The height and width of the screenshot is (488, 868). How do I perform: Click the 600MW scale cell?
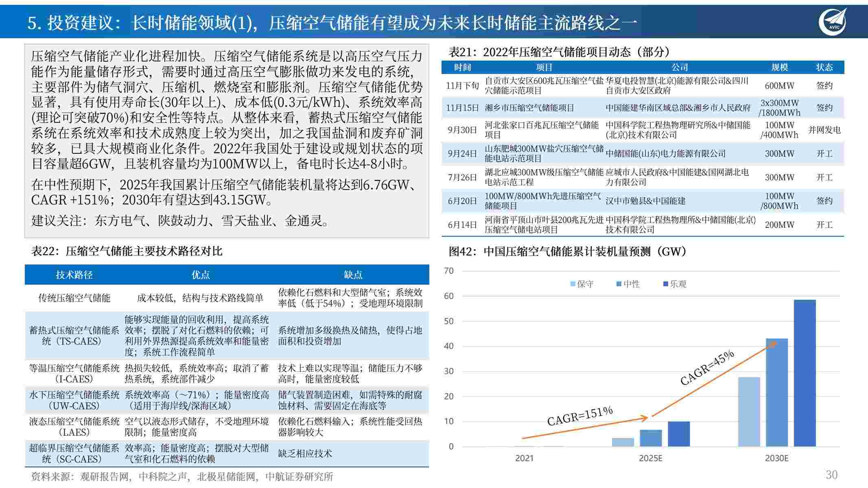click(x=780, y=86)
